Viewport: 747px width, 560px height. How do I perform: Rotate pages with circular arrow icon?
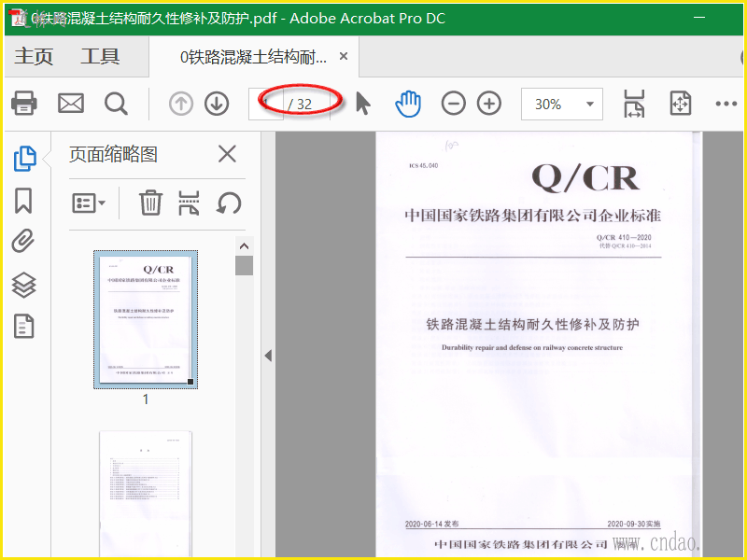point(229,203)
